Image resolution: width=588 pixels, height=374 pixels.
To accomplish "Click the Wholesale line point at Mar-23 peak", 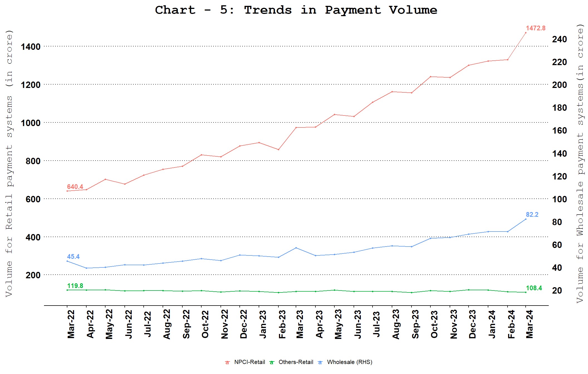I will point(296,248).
